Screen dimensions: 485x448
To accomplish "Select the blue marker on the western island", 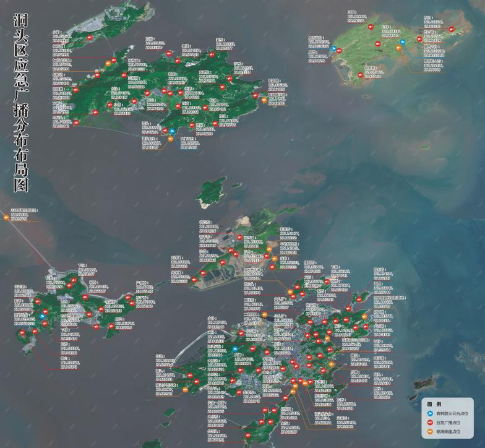I will 42,317.
